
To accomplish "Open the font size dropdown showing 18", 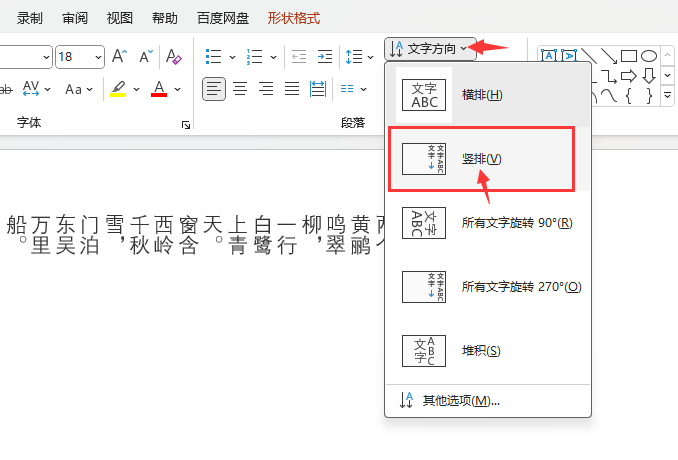I will [98, 57].
